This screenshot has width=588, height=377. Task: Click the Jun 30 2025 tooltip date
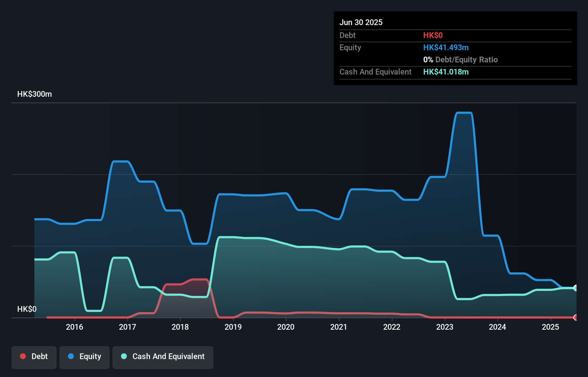361,22
